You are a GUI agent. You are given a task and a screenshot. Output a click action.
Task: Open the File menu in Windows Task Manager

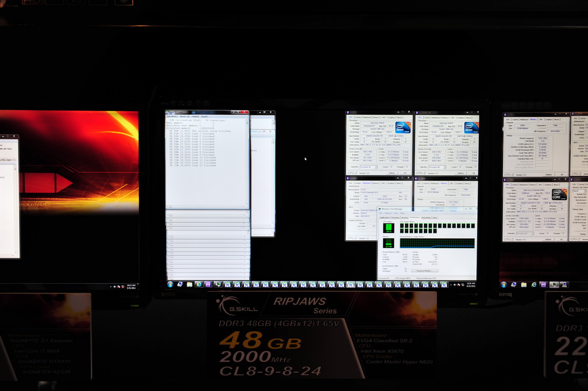(382, 214)
